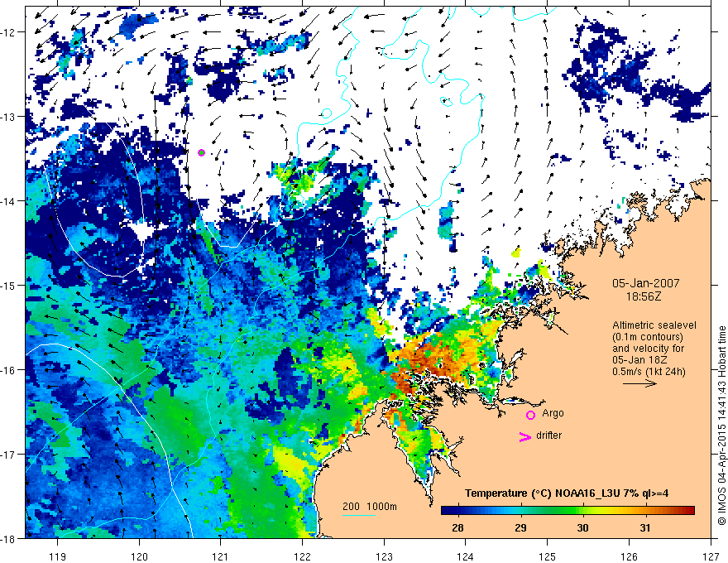
Task: Click longitude axis label 119
Action: [58, 556]
